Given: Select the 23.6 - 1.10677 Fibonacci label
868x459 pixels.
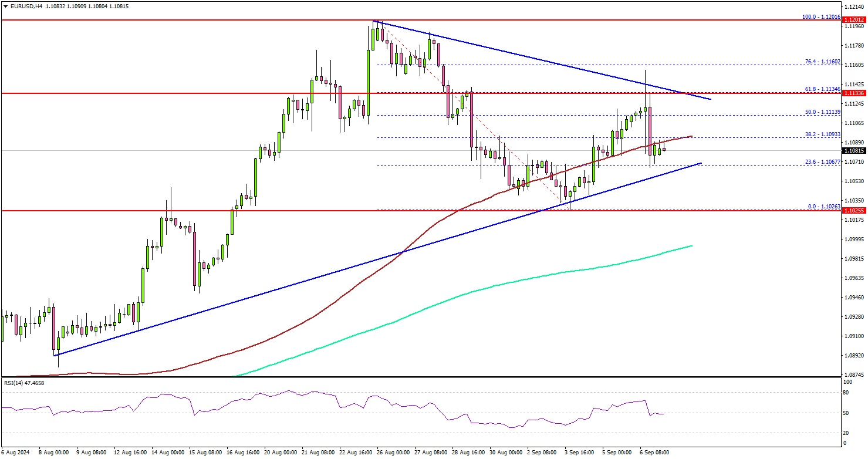Looking at the screenshot, I should pyautogui.click(x=822, y=161).
